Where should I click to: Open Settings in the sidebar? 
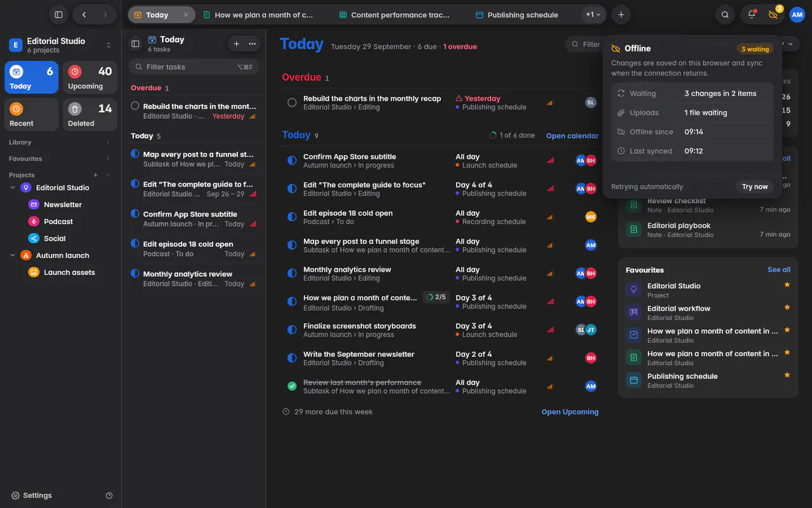(x=32, y=495)
